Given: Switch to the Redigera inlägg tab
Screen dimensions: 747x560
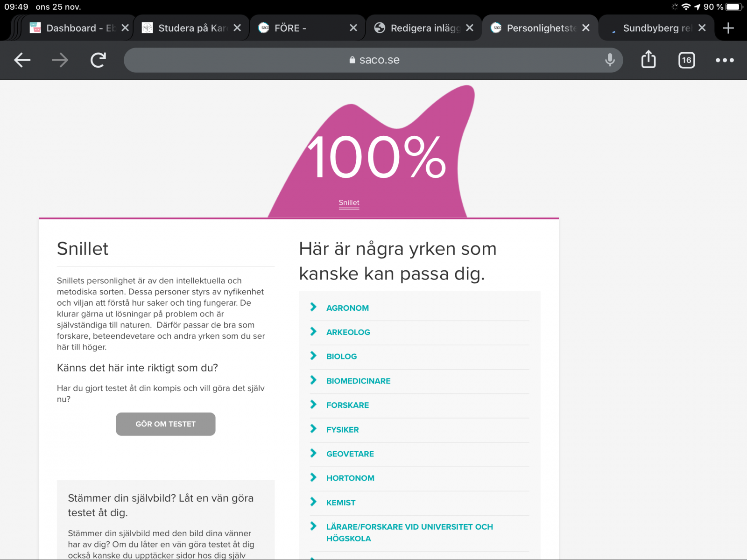Looking at the screenshot, I should coord(420,28).
